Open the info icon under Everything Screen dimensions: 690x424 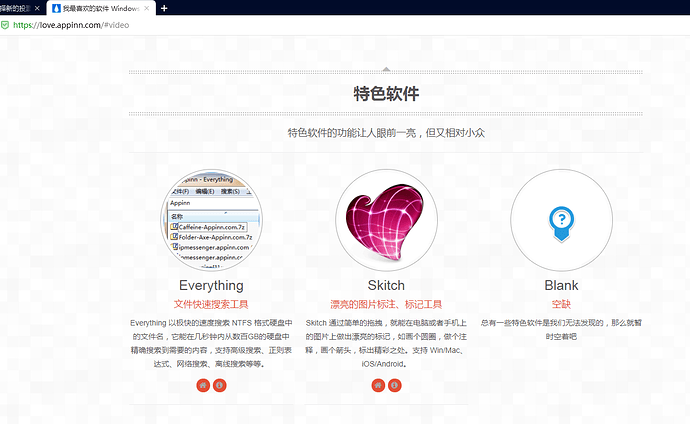coord(220,385)
